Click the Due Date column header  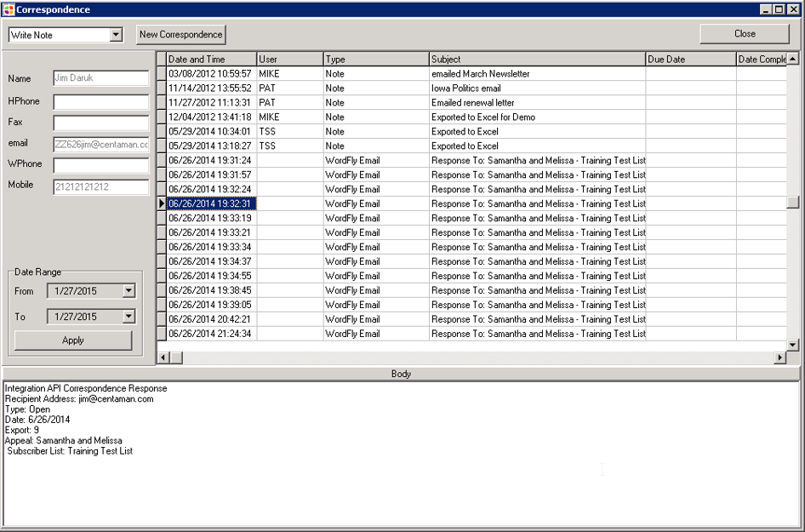click(x=691, y=59)
